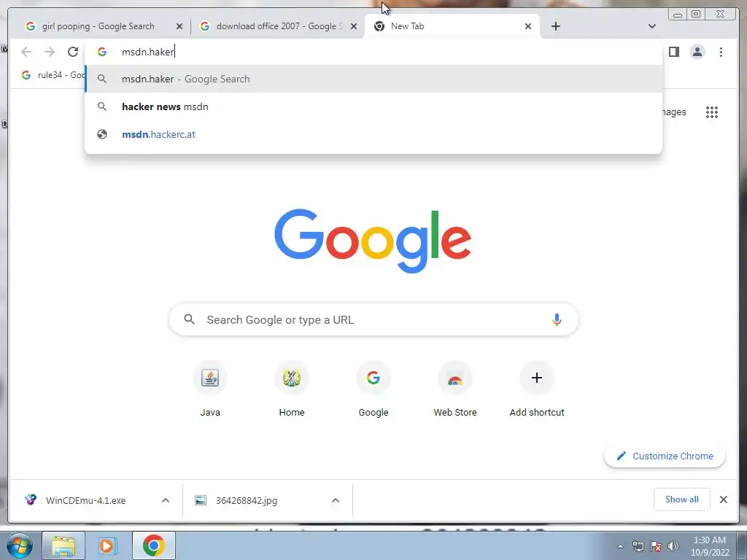Click Show all downloads button
The image size is (747, 560).
pyautogui.click(x=682, y=499)
